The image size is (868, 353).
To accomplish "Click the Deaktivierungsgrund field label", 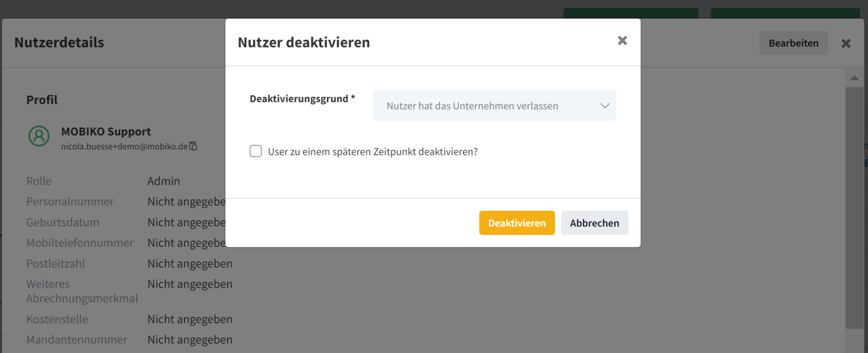I will pos(299,99).
